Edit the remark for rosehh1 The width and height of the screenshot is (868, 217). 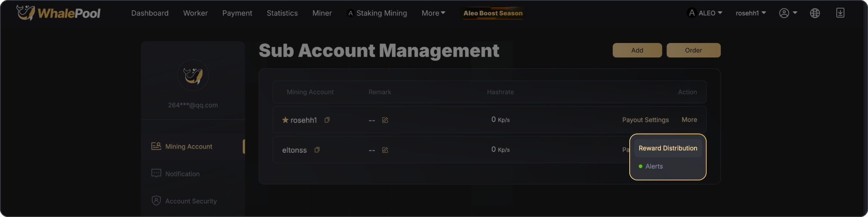click(385, 120)
